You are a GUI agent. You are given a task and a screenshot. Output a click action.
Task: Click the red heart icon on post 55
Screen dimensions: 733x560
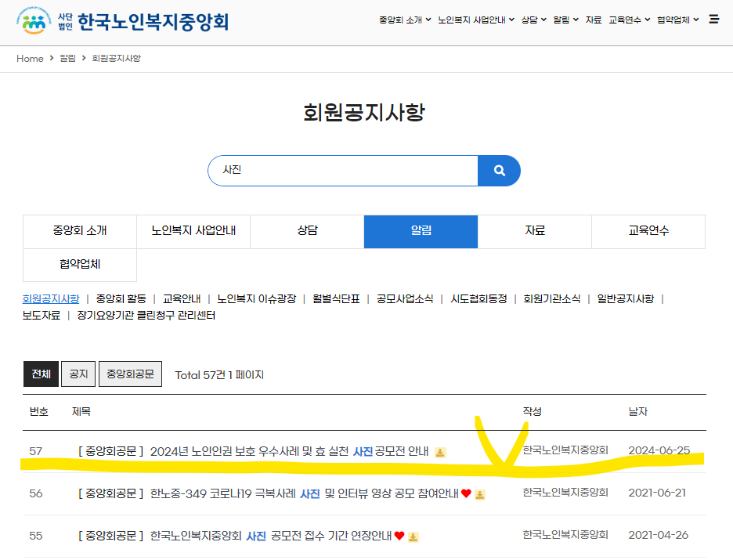tap(400, 537)
